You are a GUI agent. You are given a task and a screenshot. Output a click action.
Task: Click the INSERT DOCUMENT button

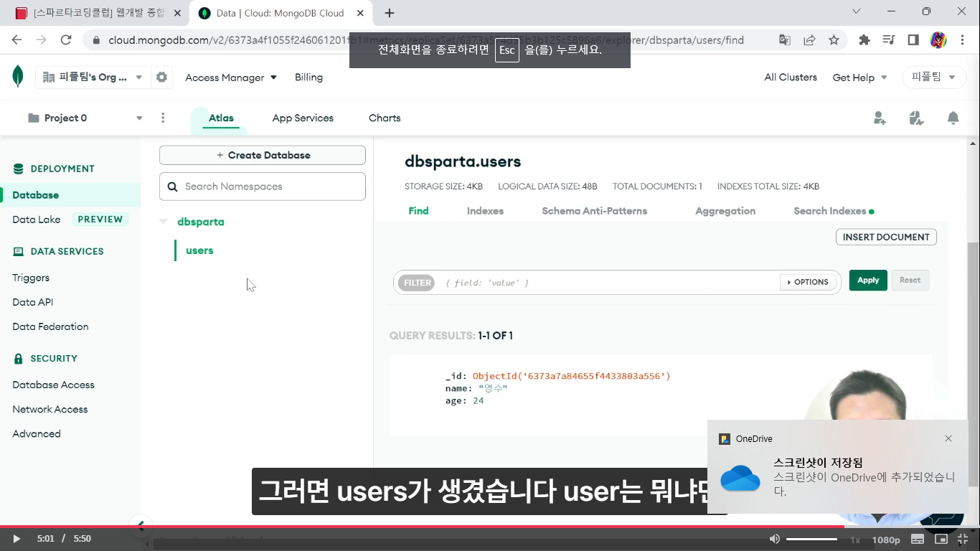pyautogui.click(x=886, y=237)
